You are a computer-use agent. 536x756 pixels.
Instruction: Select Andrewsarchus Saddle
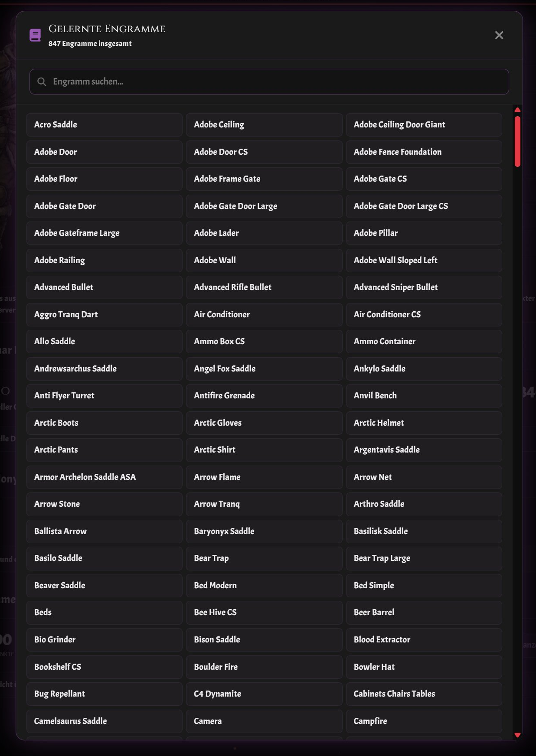[105, 368]
